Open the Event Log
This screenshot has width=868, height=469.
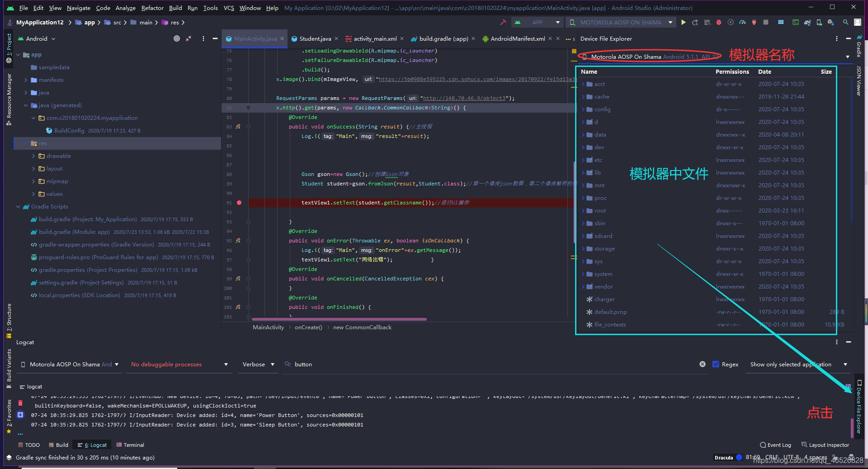(x=775, y=445)
